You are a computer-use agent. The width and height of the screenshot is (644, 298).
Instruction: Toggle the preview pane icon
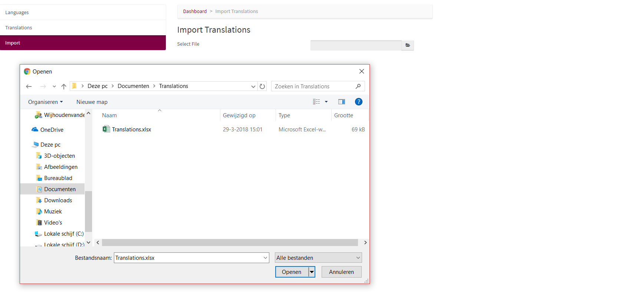pyautogui.click(x=342, y=102)
